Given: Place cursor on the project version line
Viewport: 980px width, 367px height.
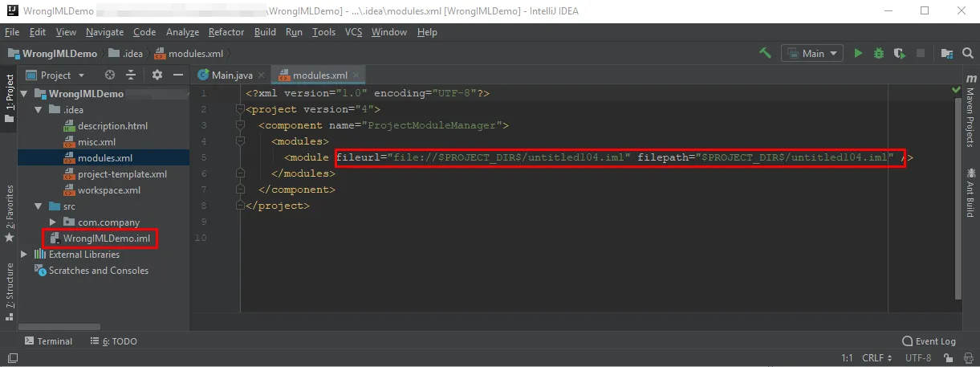Looking at the screenshot, I should [x=314, y=109].
